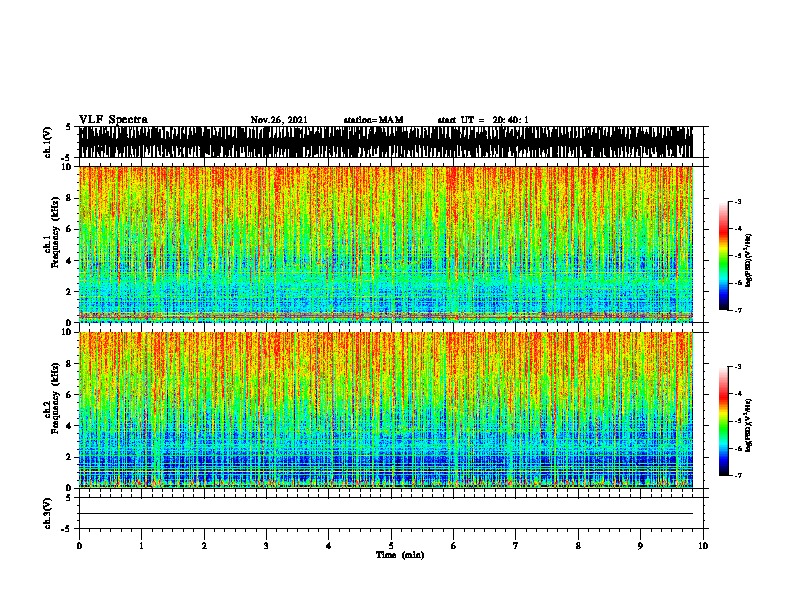Click the ch.2 spectrogram color scale bar
The height and width of the screenshot is (612, 792).
[x=724, y=421]
